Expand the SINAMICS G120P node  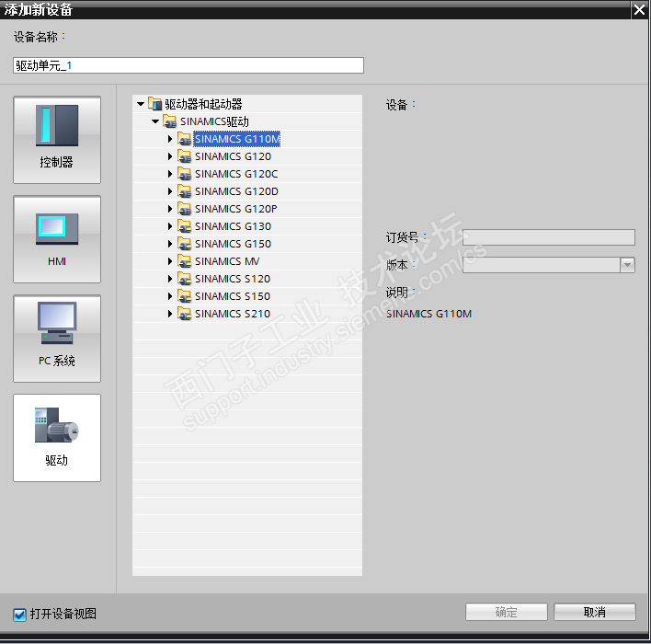(170, 209)
